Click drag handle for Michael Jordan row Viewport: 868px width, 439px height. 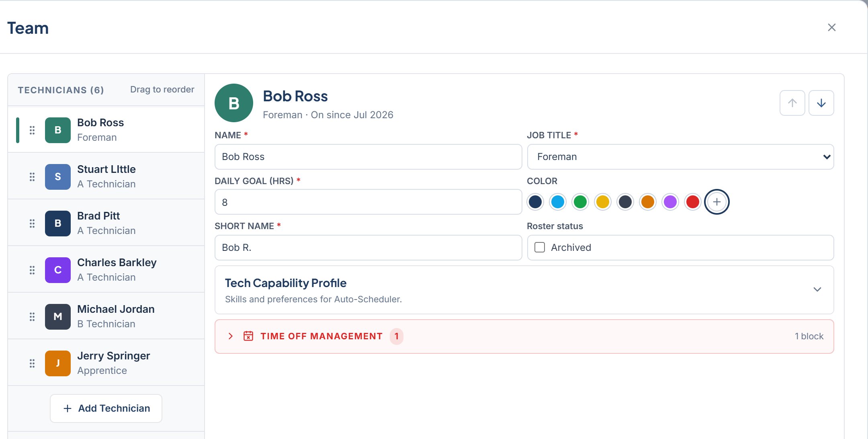click(32, 317)
